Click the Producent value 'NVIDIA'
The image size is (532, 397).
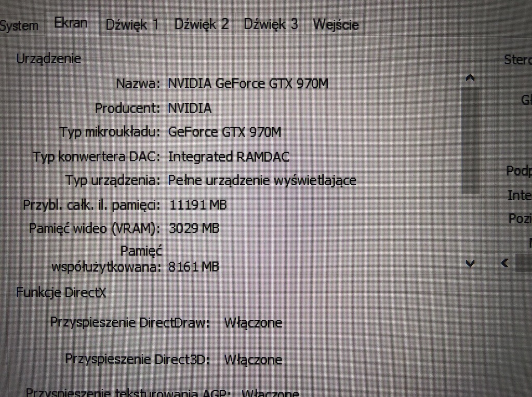(190, 108)
